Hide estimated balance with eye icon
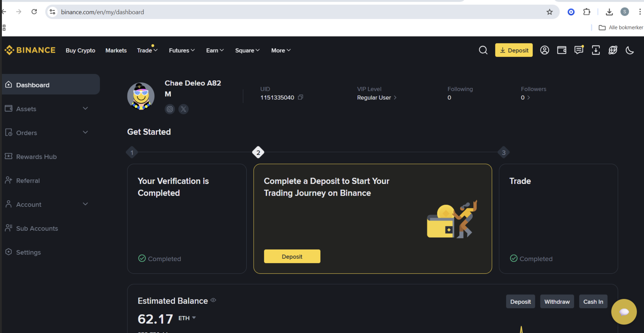This screenshot has height=333, width=644. (x=213, y=300)
